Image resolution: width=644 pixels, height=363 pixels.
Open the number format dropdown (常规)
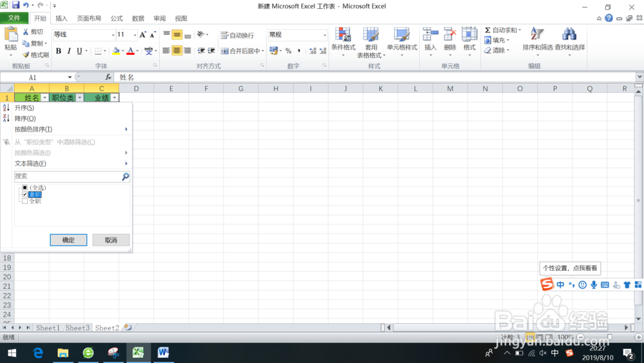coord(325,35)
